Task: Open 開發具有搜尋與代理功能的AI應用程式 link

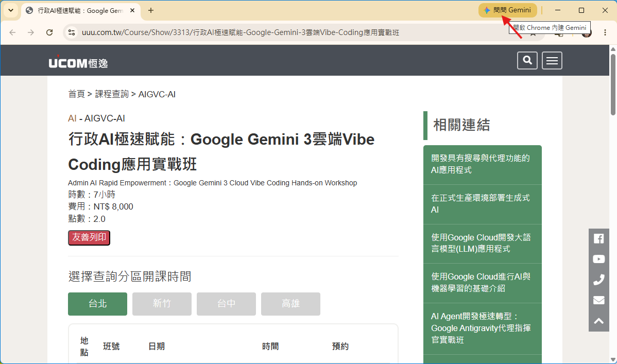Action: pyautogui.click(x=483, y=164)
